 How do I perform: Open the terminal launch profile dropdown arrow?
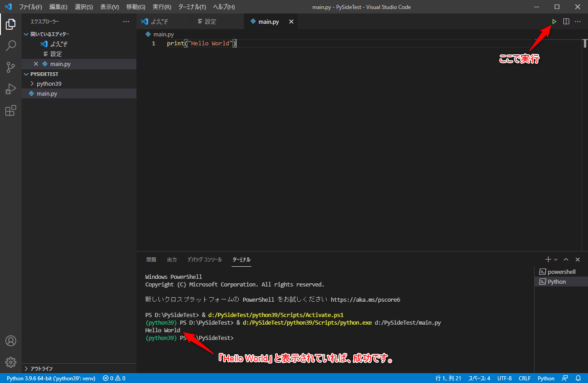(x=556, y=260)
